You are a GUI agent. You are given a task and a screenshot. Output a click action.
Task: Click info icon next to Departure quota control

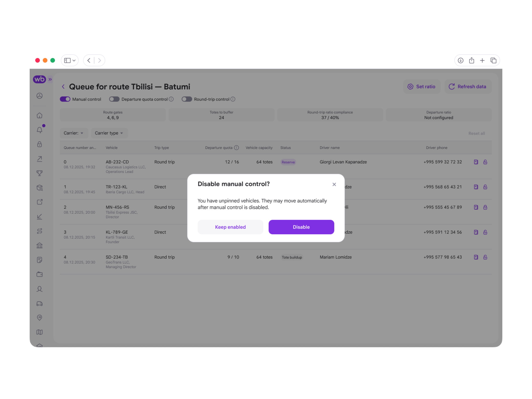pyautogui.click(x=171, y=99)
